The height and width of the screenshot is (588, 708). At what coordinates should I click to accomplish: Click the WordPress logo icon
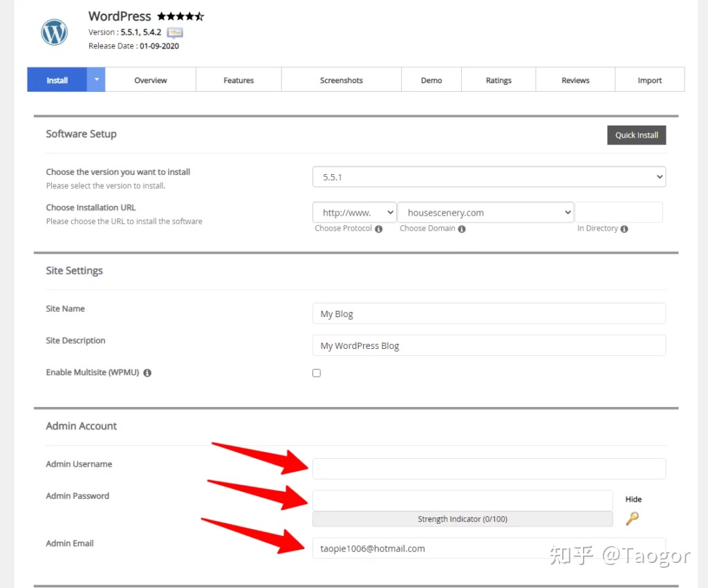coord(54,32)
